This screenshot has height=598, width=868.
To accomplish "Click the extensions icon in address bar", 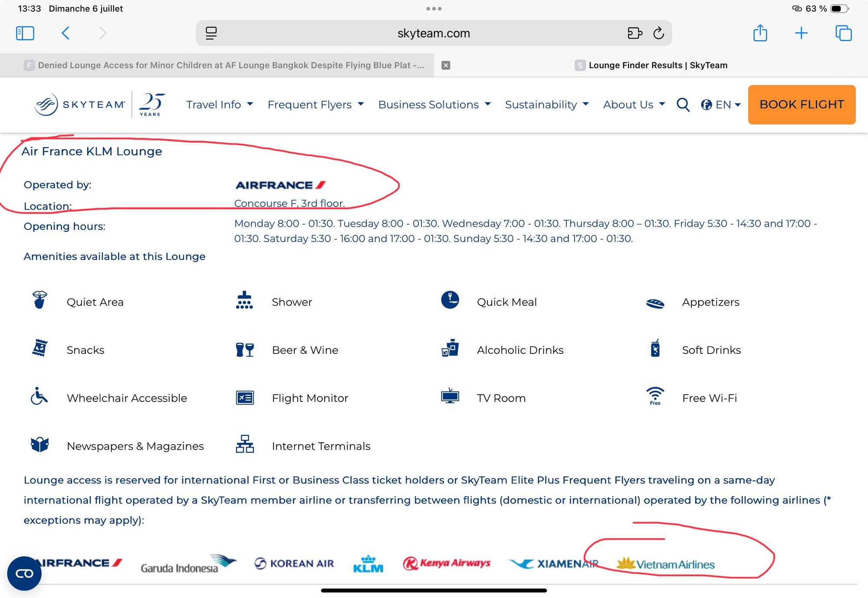I will point(635,33).
